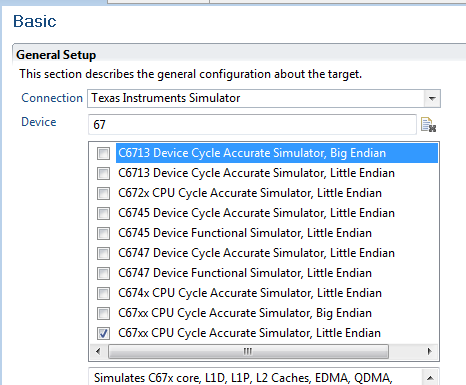Check C6747 Device Cycle Accurate Simulator box
Image resolution: width=466 pixels, height=385 pixels.
pyautogui.click(x=103, y=253)
